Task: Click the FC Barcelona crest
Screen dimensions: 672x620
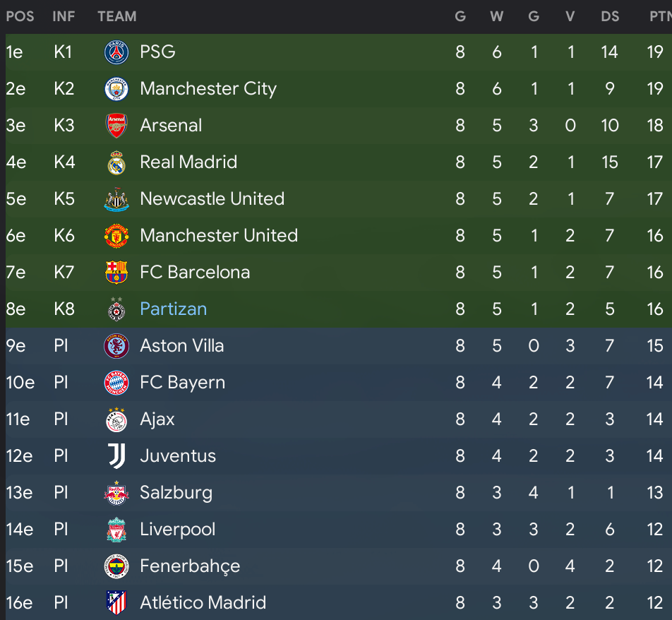Action: (x=116, y=273)
